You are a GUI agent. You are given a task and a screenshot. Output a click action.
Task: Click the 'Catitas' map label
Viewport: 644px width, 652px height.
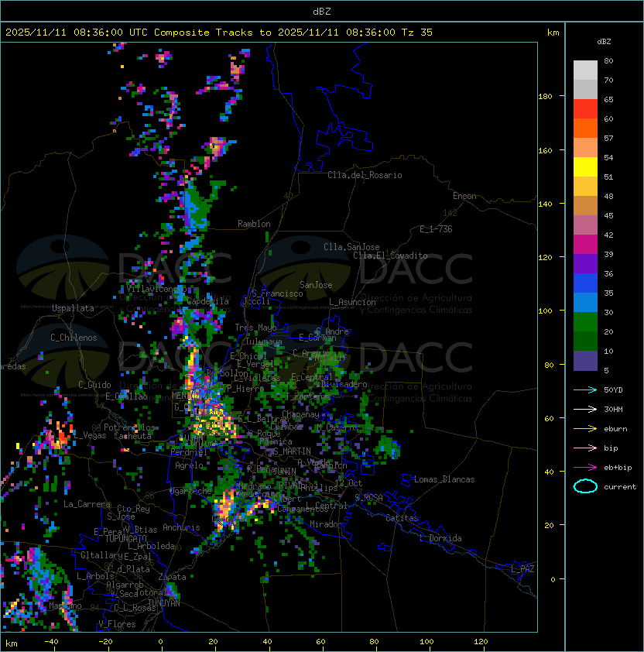[x=402, y=518]
